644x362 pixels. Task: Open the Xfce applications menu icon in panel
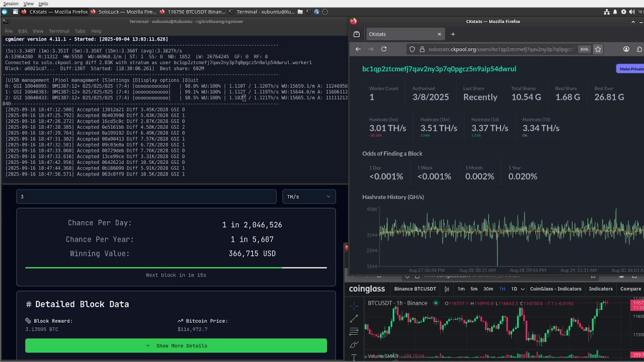pos(5,12)
